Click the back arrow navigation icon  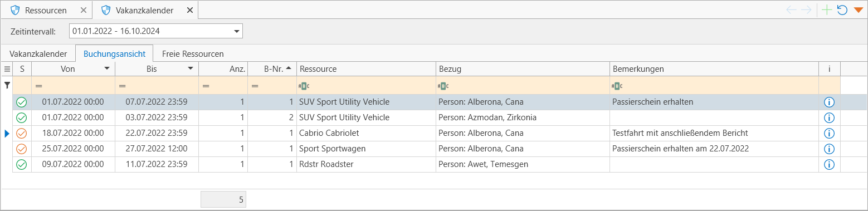click(791, 10)
